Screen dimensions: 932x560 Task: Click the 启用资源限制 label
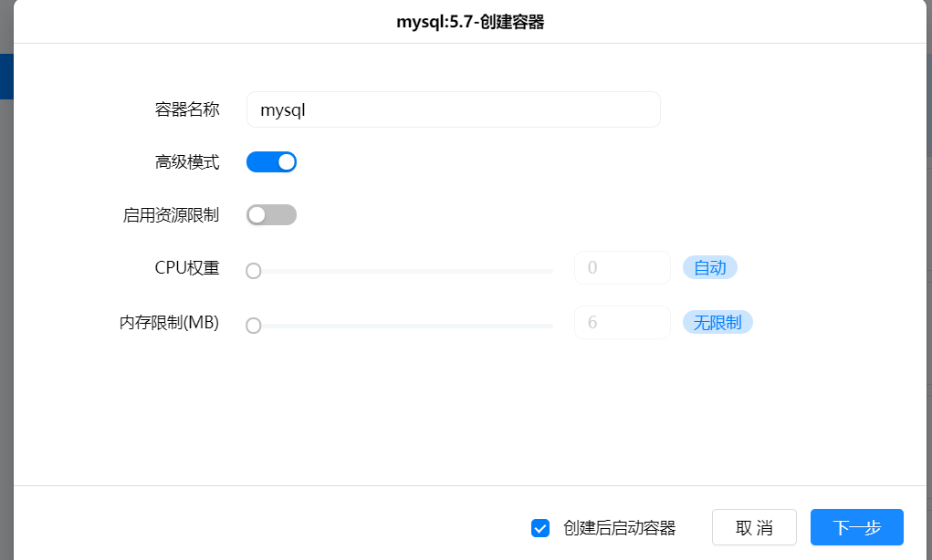tap(172, 215)
